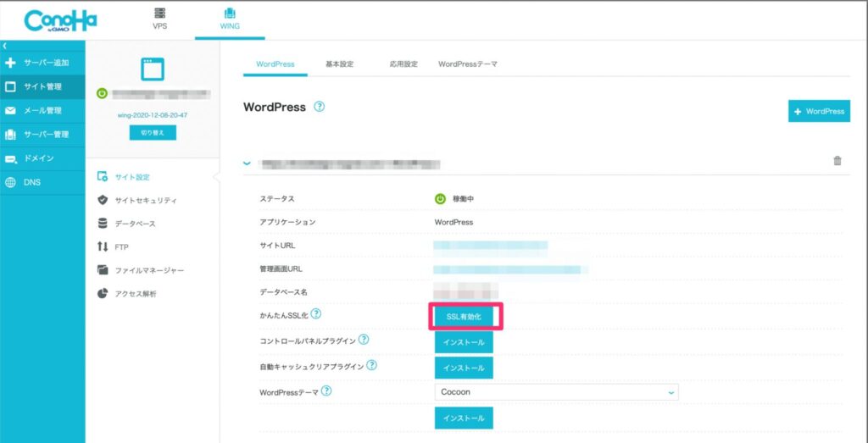Open サーバー管理 in sidebar
868x443 pixels.
pos(42,135)
